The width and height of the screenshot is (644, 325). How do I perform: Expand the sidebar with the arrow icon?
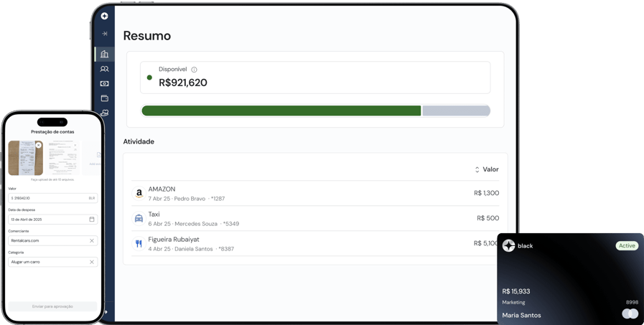104,34
